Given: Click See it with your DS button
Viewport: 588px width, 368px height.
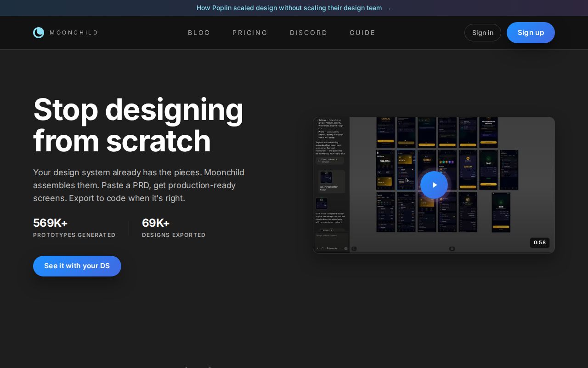Looking at the screenshot, I should (77, 266).
